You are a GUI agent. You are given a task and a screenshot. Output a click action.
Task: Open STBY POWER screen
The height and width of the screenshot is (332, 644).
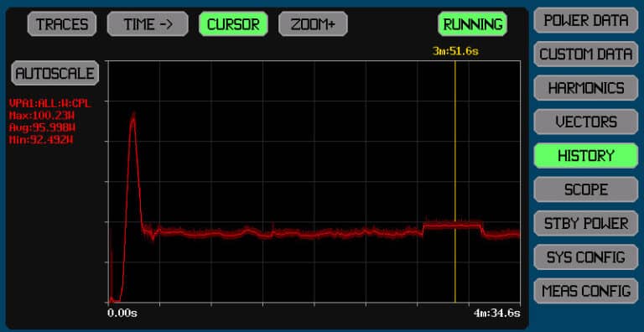click(x=586, y=223)
